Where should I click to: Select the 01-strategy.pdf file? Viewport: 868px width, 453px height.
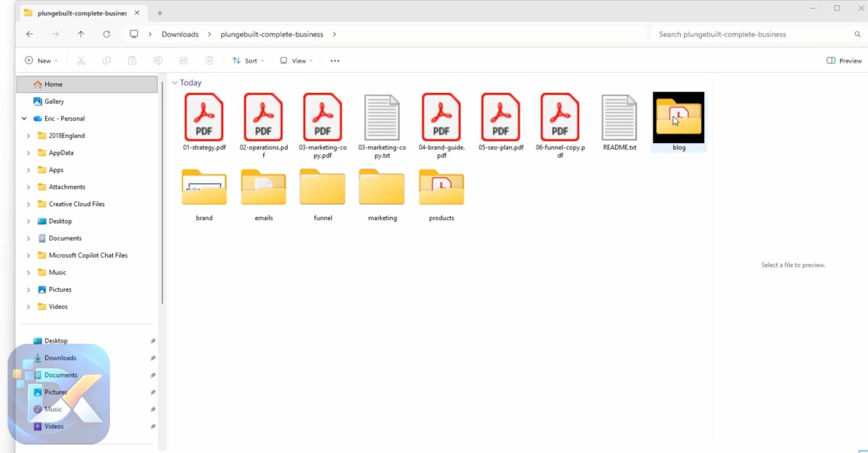click(x=204, y=122)
